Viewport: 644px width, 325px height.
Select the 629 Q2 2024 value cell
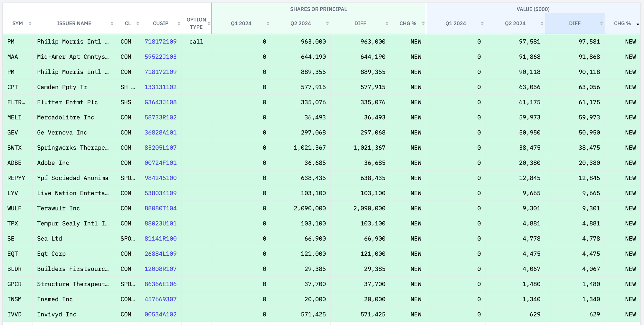click(x=515, y=314)
